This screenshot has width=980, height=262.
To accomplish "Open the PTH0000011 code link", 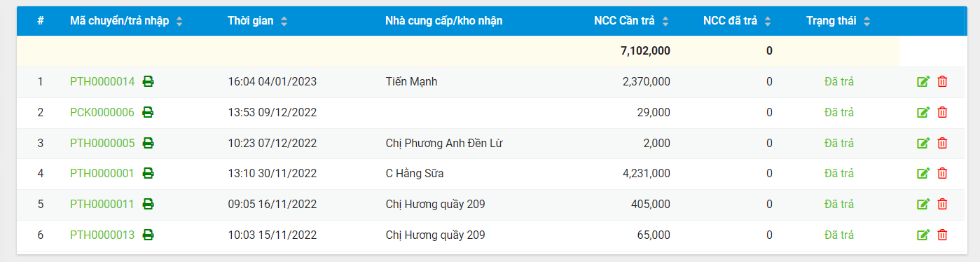I will click(x=102, y=204).
